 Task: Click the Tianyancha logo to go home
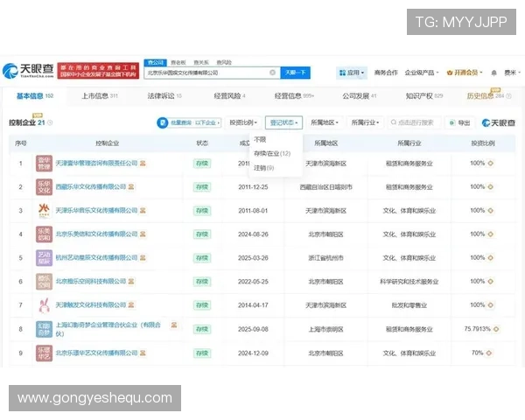(x=28, y=71)
